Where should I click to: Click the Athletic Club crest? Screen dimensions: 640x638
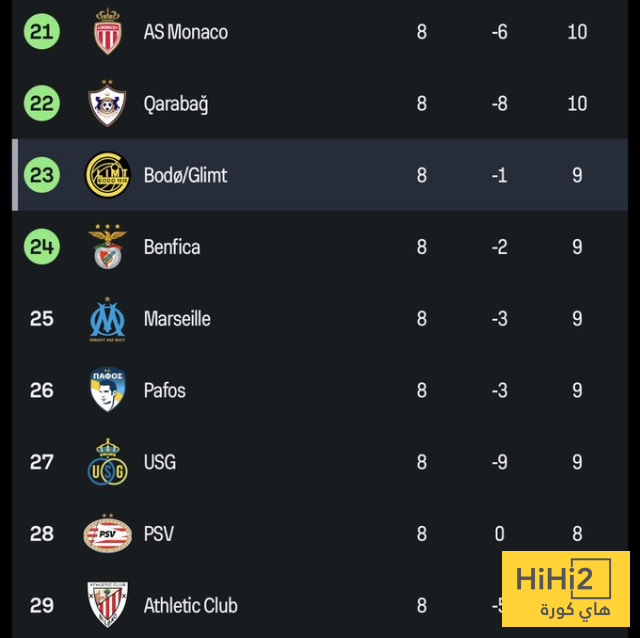tap(107, 605)
